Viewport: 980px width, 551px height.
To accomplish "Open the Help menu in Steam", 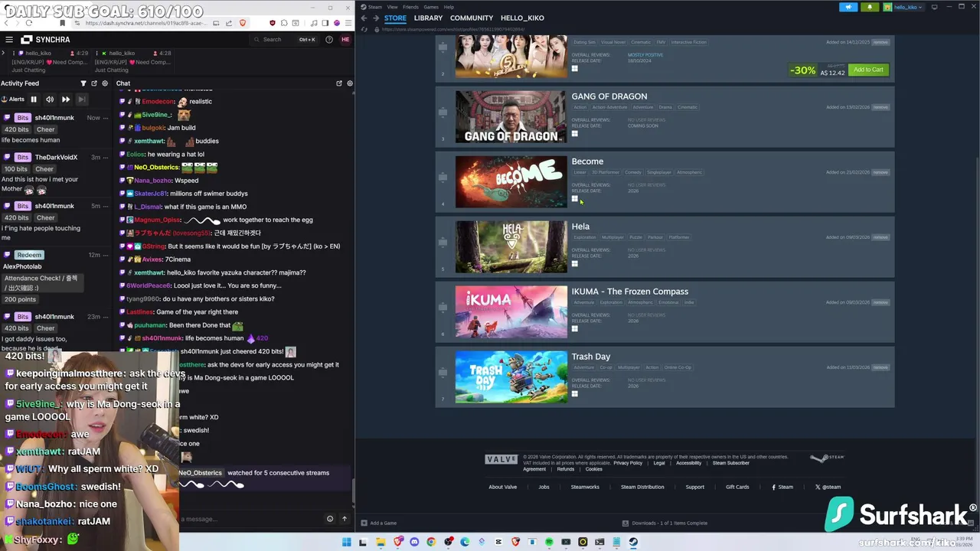I will click(x=449, y=7).
